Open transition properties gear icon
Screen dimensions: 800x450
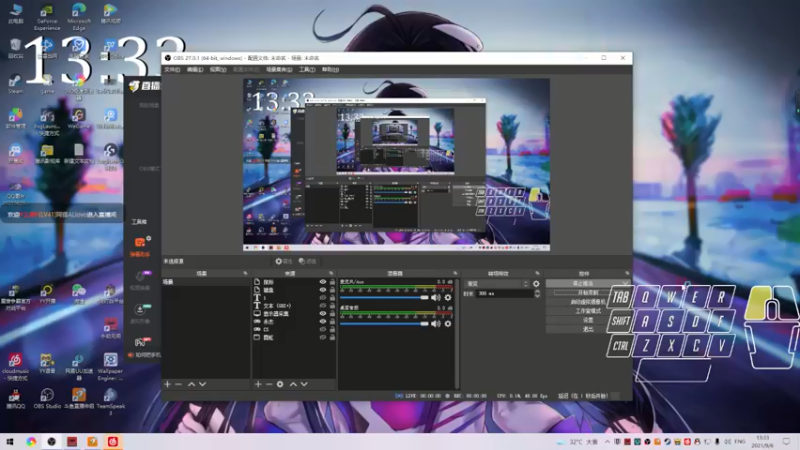click(536, 284)
